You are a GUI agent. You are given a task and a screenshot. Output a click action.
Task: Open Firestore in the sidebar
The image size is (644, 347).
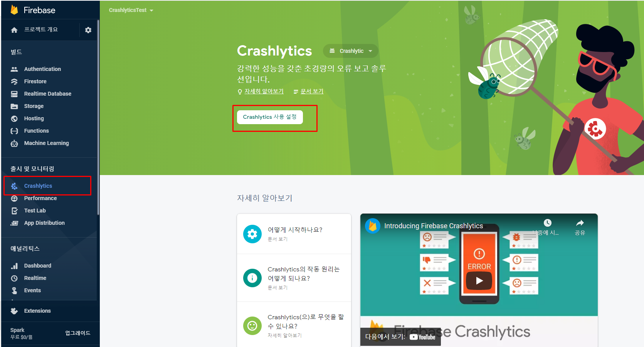coord(35,82)
